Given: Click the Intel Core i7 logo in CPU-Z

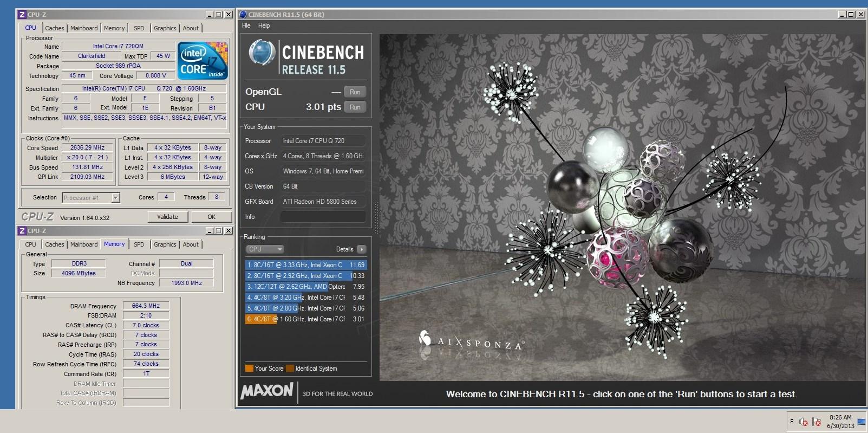Looking at the screenshot, I should click(203, 61).
